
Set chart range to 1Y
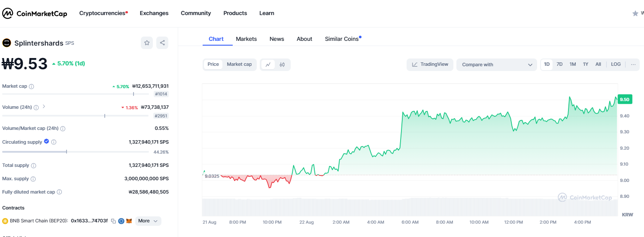(x=586, y=65)
